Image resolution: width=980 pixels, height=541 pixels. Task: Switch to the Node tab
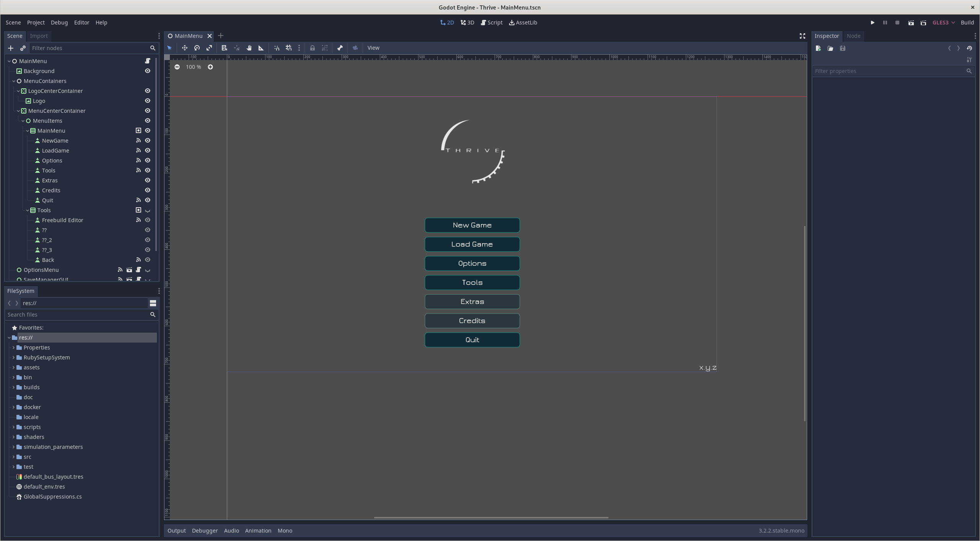point(853,36)
